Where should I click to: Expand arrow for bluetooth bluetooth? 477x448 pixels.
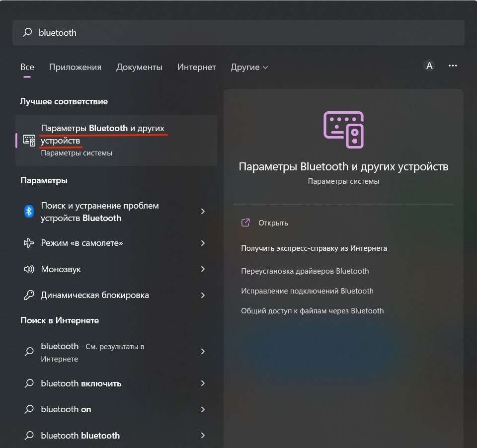pyautogui.click(x=203, y=435)
